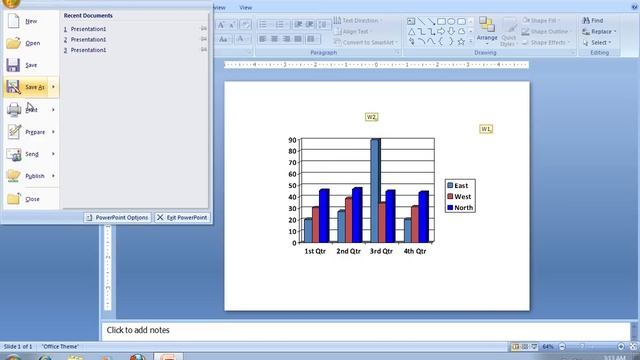Start Slide Show from status bar
This screenshot has height=360, width=640.
tap(534, 347)
